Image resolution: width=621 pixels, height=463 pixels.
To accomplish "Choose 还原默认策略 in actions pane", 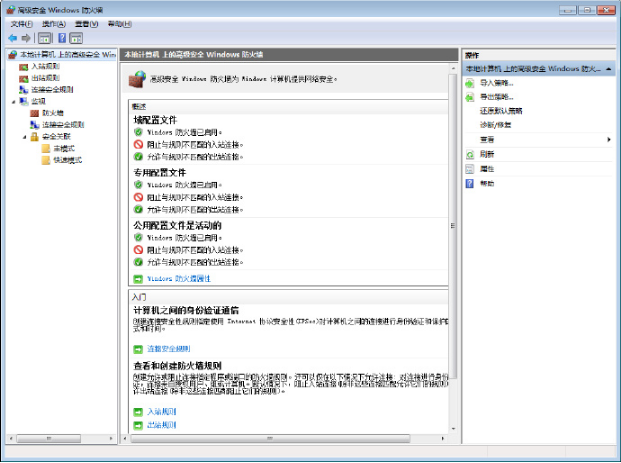I will (x=501, y=111).
